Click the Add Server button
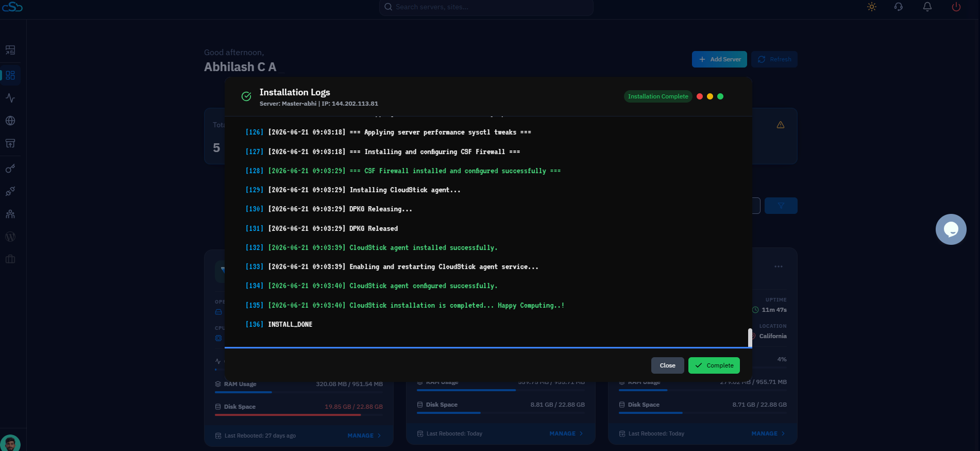This screenshot has height=451, width=980. tap(719, 59)
